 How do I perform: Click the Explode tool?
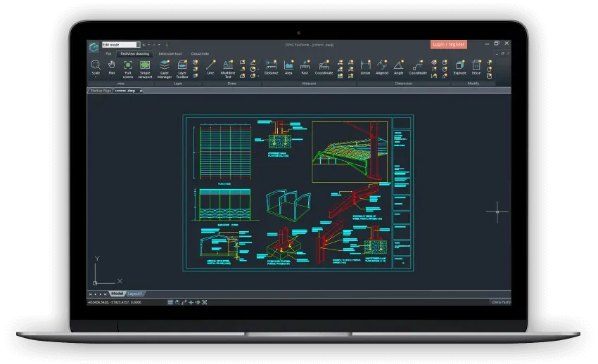point(459,67)
